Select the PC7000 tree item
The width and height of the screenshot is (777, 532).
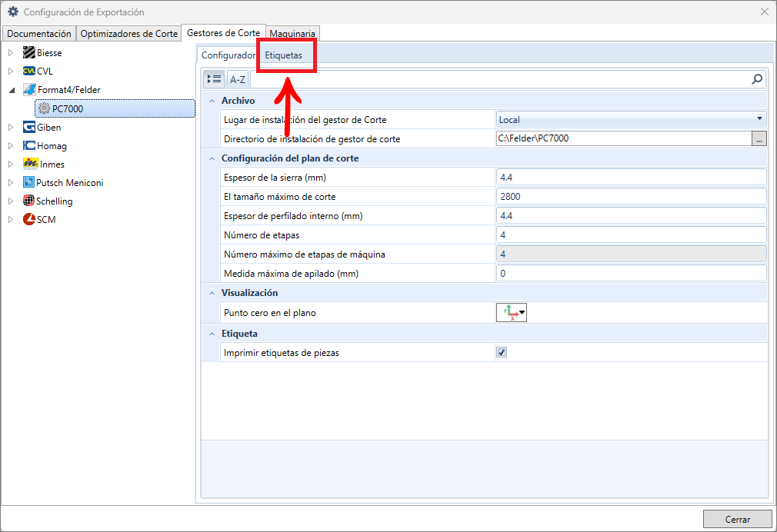pyautogui.click(x=115, y=108)
